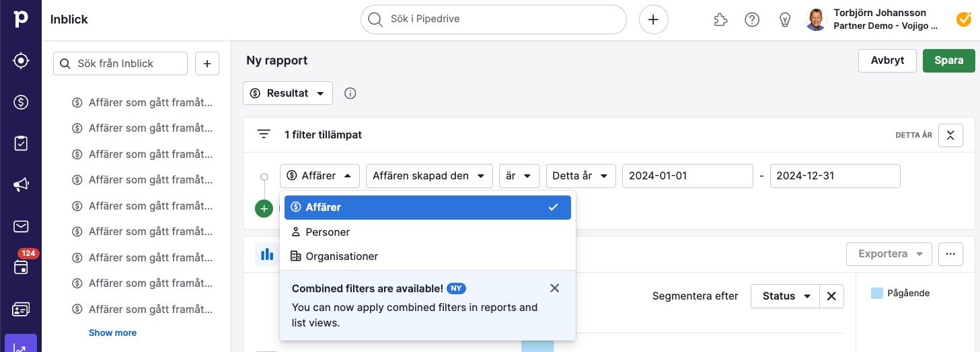This screenshot has width=980, height=352.
Task: Click the Sök i Pipedrive search field
Action: coord(494,19)
